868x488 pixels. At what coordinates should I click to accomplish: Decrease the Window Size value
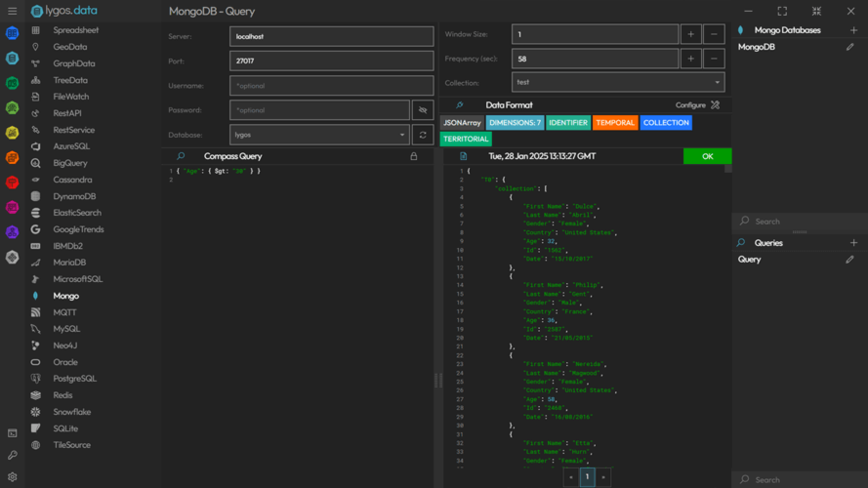pyautogui.click(x=714, y=34)
